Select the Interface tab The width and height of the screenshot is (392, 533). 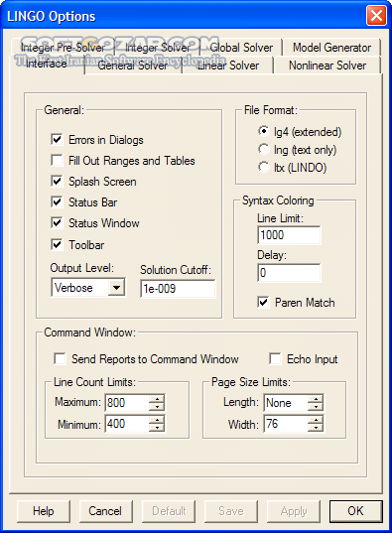(x=47, y=64)
